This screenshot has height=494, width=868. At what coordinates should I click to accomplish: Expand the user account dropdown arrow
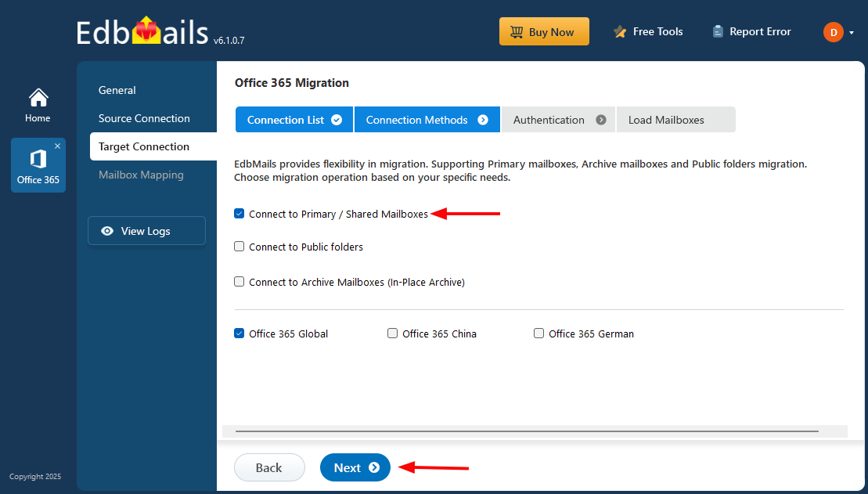click(x=852, y=33)
